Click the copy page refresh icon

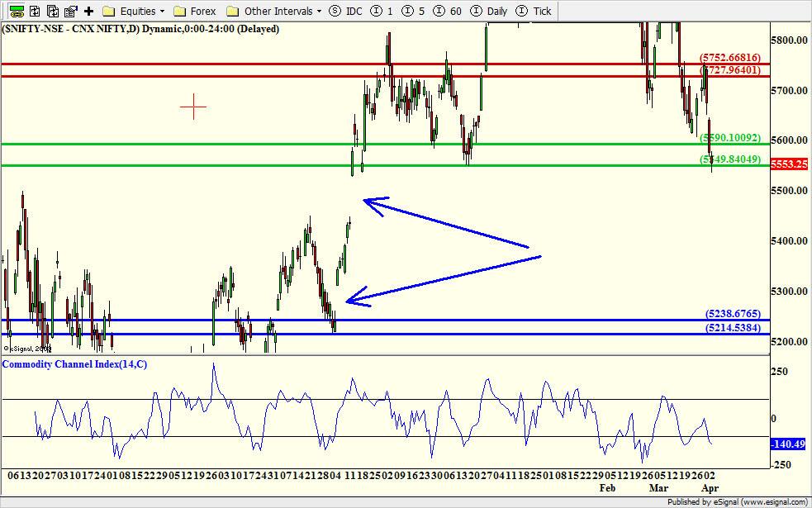(52, 12)
